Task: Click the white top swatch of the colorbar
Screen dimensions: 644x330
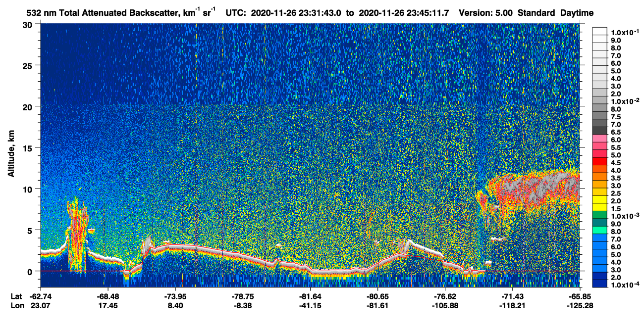Action: pos(599,30)
